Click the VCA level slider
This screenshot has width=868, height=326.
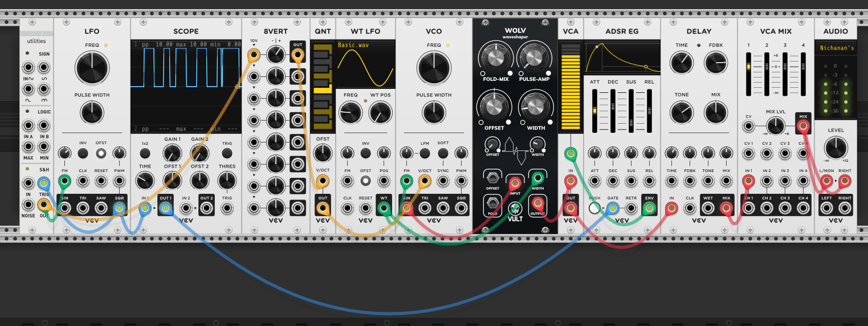[x=570, y=88]
